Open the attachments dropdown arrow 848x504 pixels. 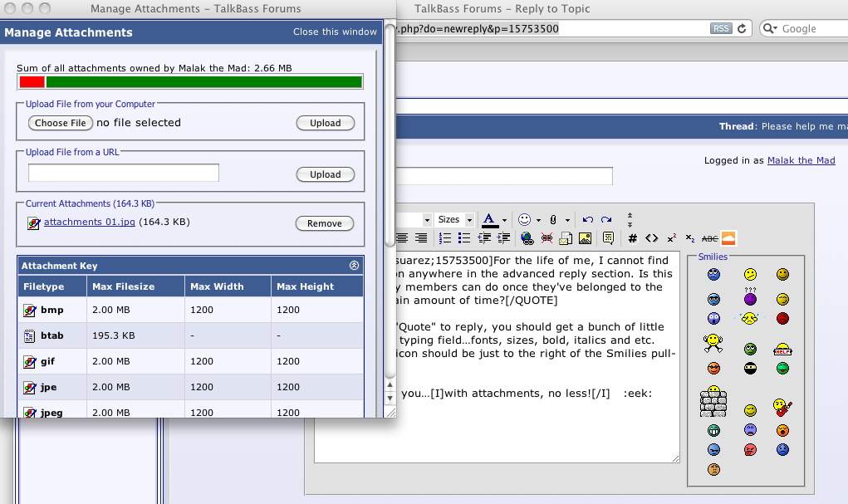click(567, 220)
